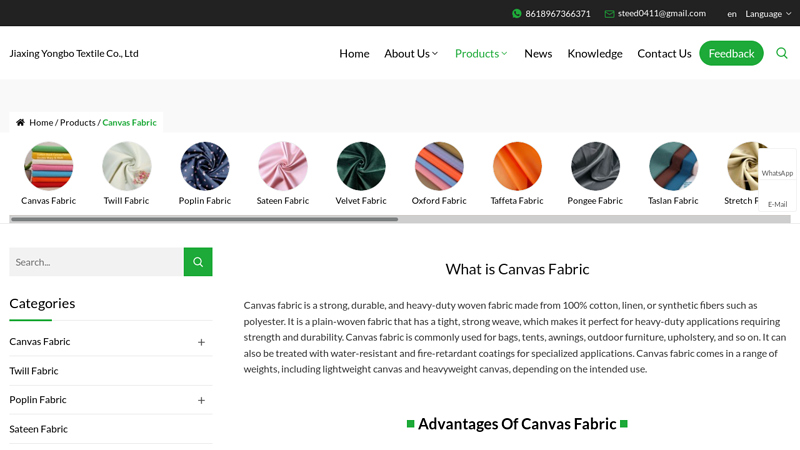
Task: Open the Products dropdown menu
Action: coord(481,54)
